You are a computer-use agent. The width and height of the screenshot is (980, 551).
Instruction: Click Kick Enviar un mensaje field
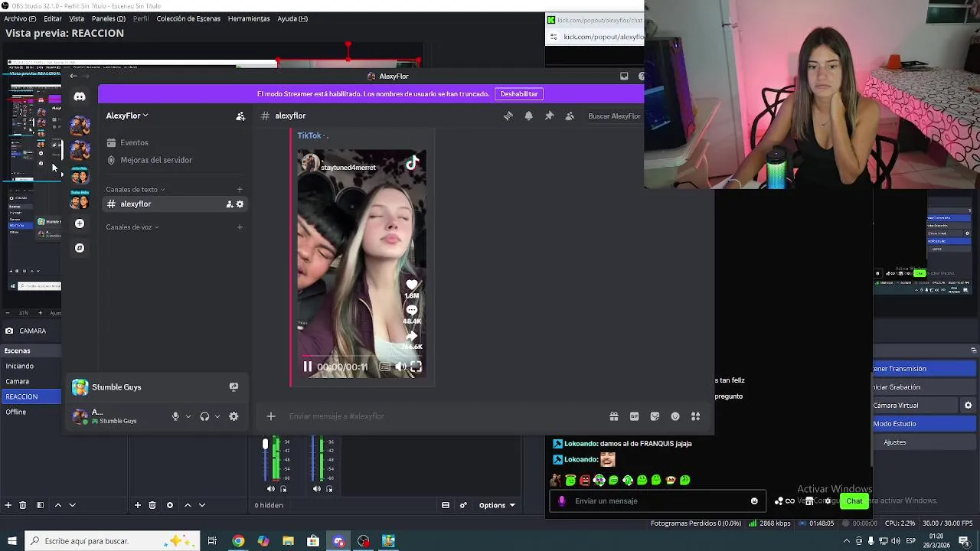click(x=658, y=501)
